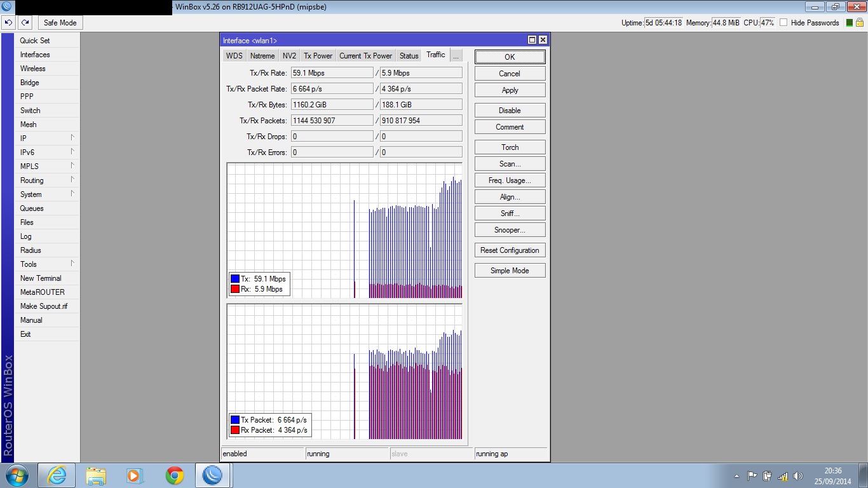868x488 pixels.
Task: Click the Sniff... button
Action: pyautogui.click(x=510, y=213)
